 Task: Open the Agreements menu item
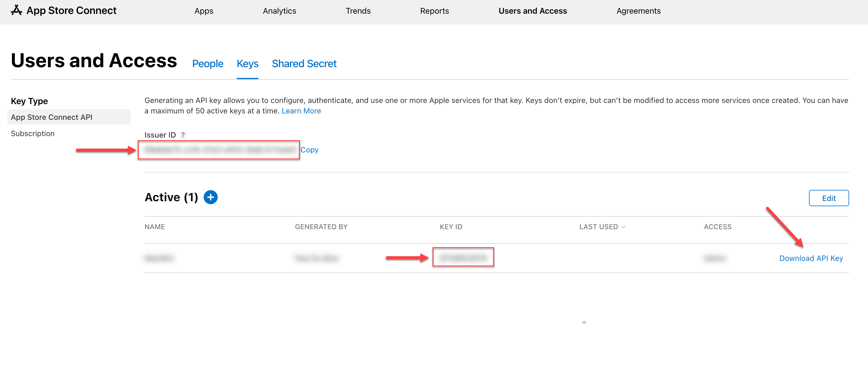(x=638, y=11)
